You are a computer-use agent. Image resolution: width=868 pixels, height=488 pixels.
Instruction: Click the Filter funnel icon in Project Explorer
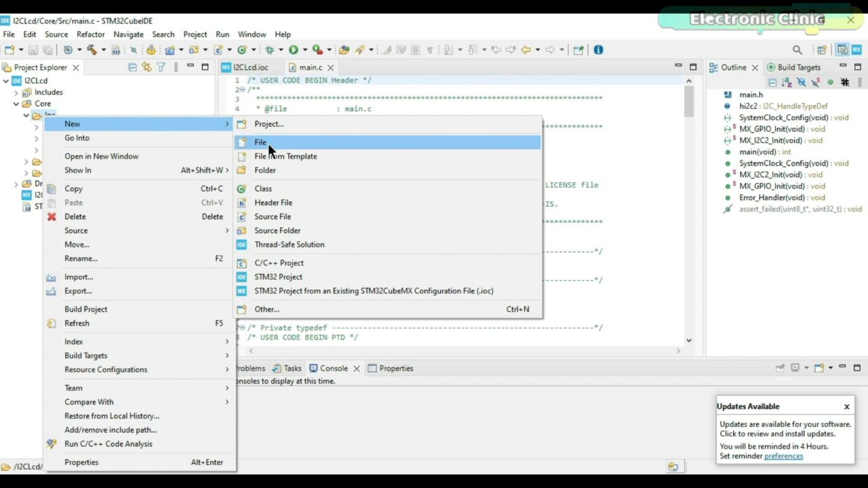point(161,67)
